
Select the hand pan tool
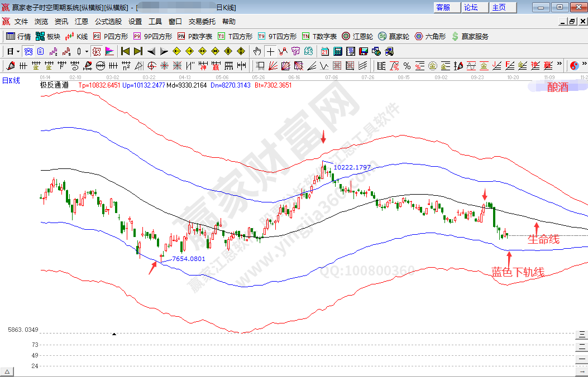point(257,51)
